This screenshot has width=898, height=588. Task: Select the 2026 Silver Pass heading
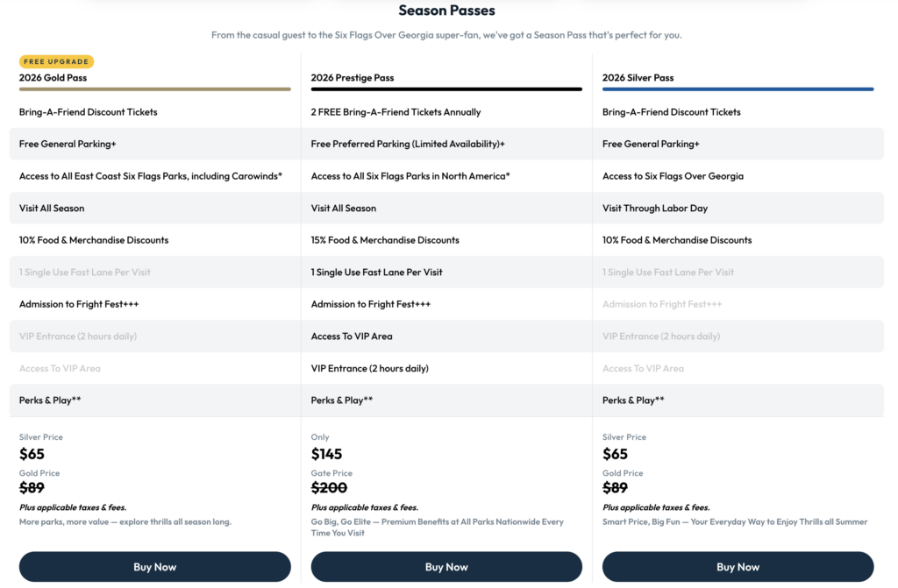638,77
